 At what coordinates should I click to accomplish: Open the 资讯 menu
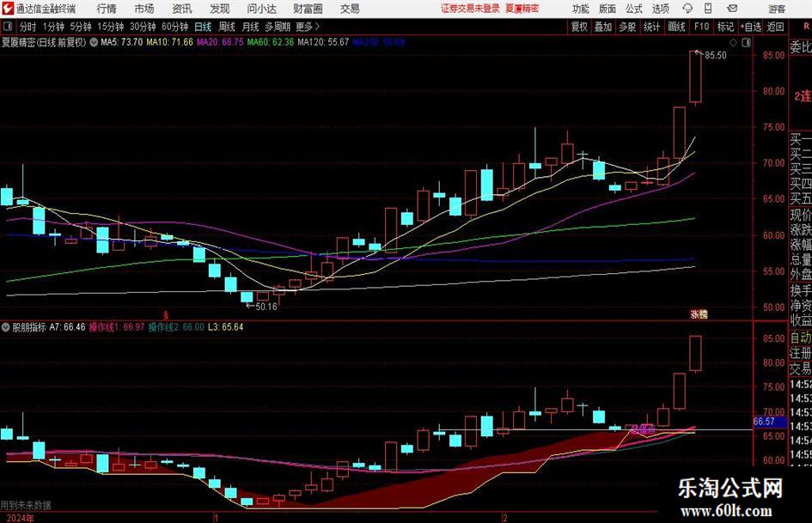click(182, 9)
